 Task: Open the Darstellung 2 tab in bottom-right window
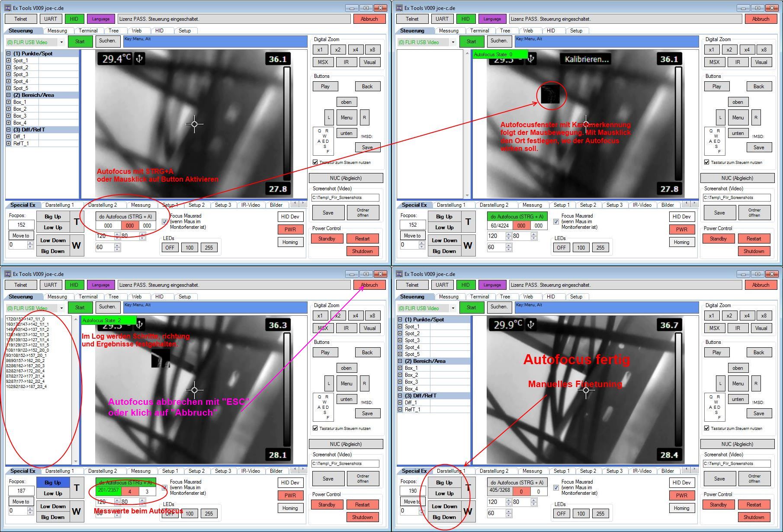tap(494, 471)
